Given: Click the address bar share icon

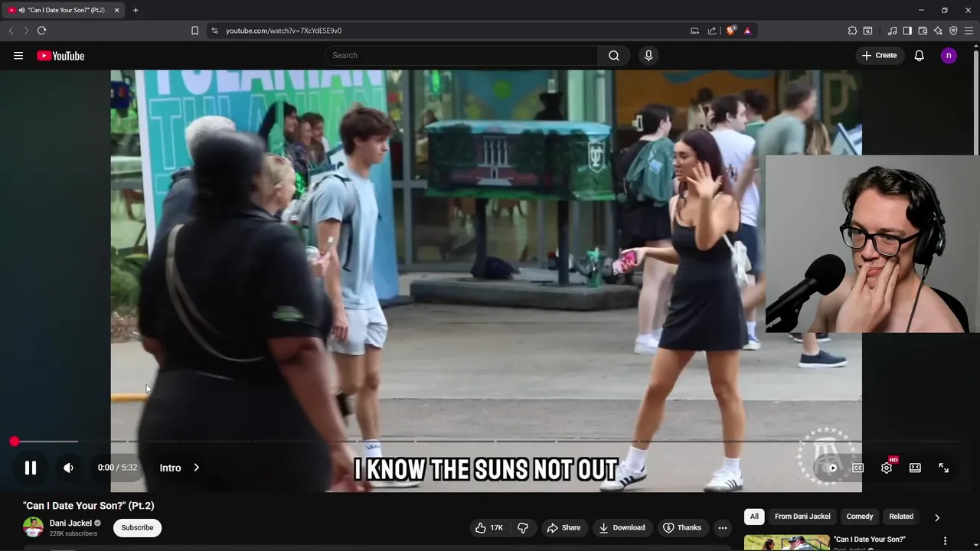Looking at the screenshot, I should pos(712,31).
